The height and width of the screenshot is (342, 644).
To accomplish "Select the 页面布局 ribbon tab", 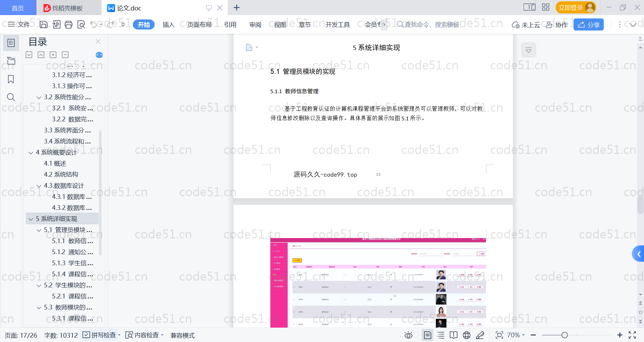I will click(x=200, y=24).
